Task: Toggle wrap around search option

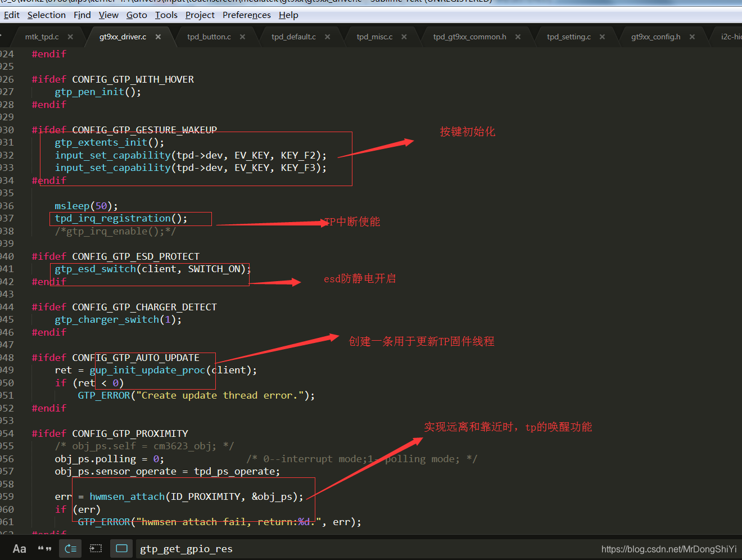Action: point(70,549)
